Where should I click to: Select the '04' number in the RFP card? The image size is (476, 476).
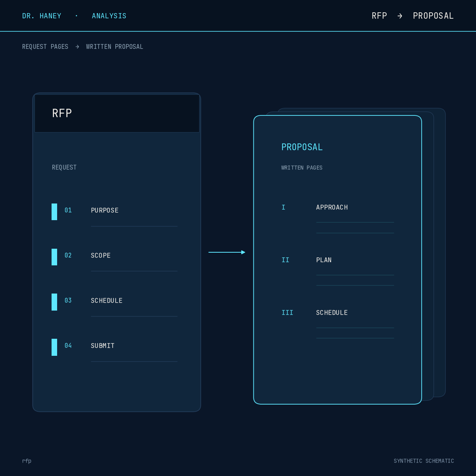tap(68, 346)
